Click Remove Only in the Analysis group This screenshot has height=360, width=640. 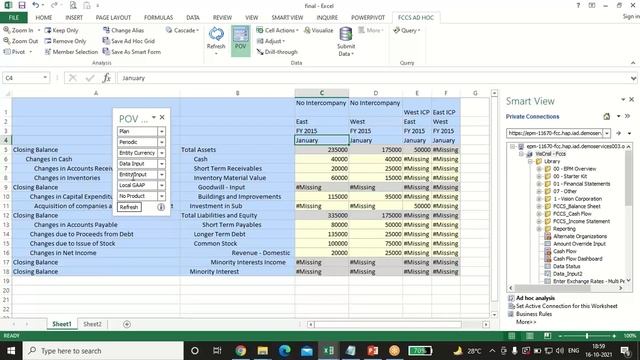(65, 41)
